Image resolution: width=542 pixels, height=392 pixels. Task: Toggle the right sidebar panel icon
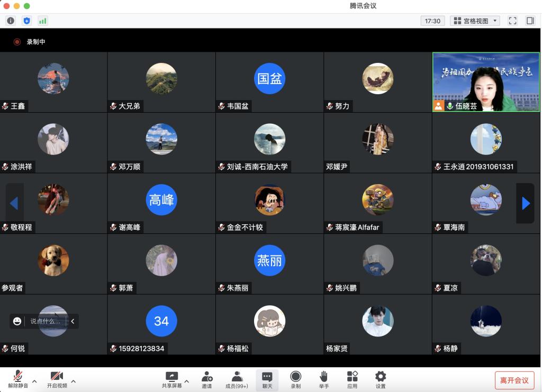530,21
